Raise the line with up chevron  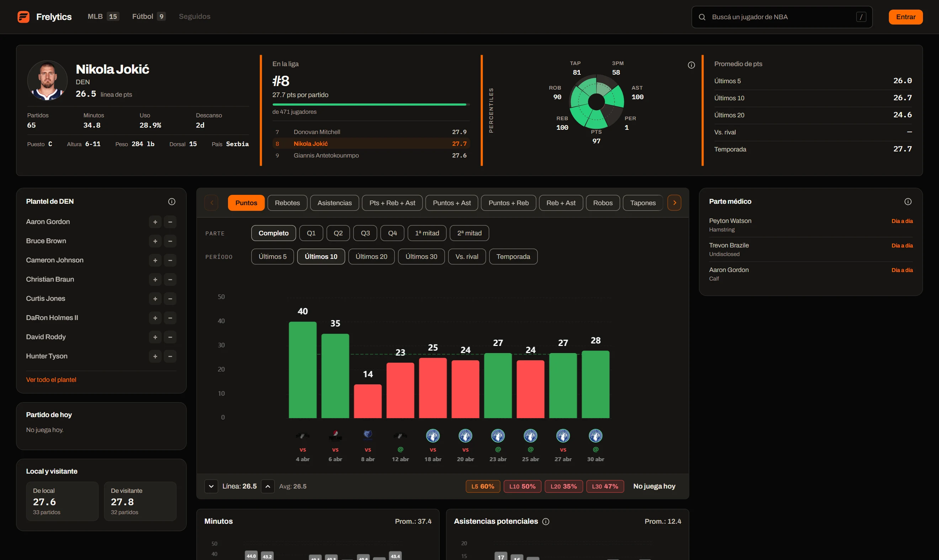point(267,486)
